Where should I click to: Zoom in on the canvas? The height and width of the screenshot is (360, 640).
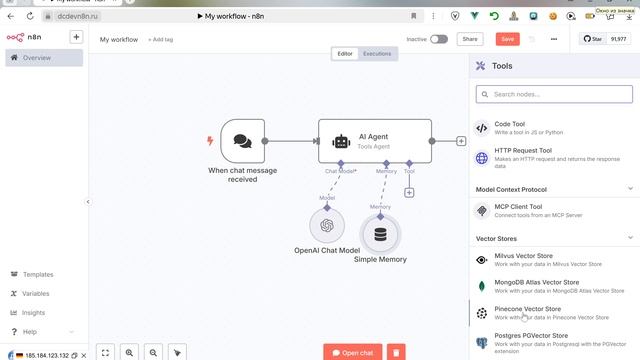129,353
